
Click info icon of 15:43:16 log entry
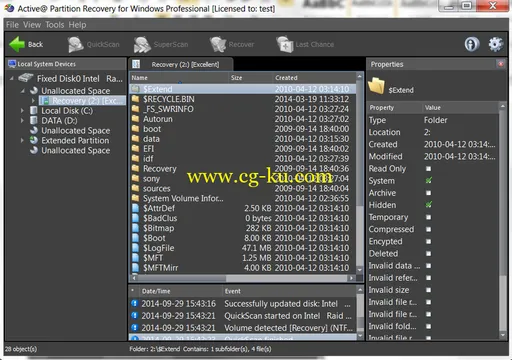pos(134,304)
